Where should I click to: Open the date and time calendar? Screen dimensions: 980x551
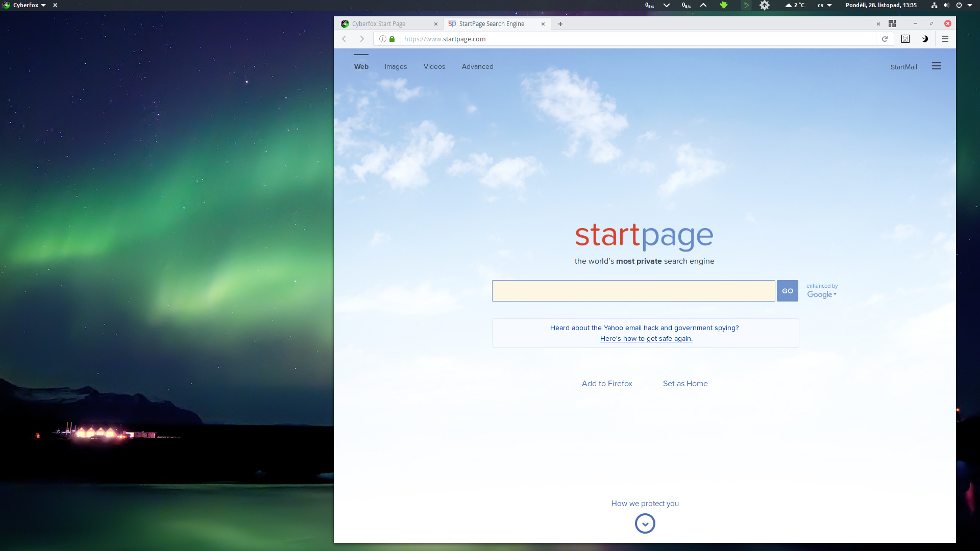(881, 5)
